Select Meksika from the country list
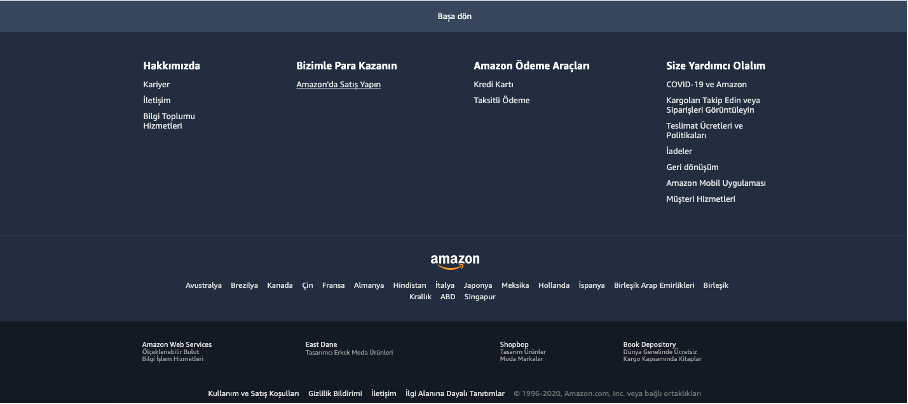908x404 pixels. 515,285
